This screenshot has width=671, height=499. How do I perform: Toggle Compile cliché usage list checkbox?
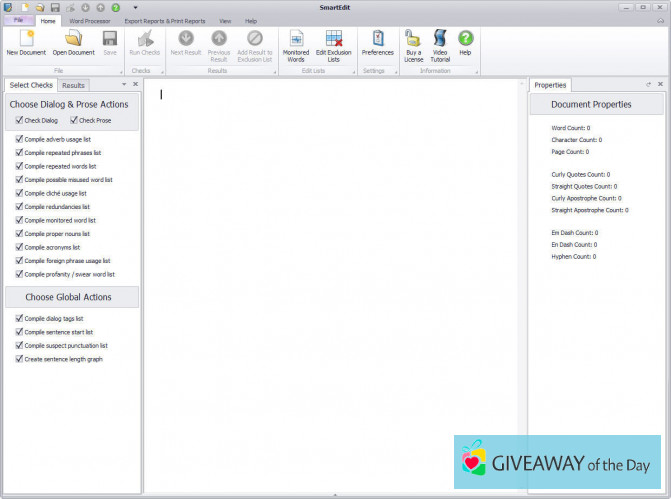coord(19,193)
